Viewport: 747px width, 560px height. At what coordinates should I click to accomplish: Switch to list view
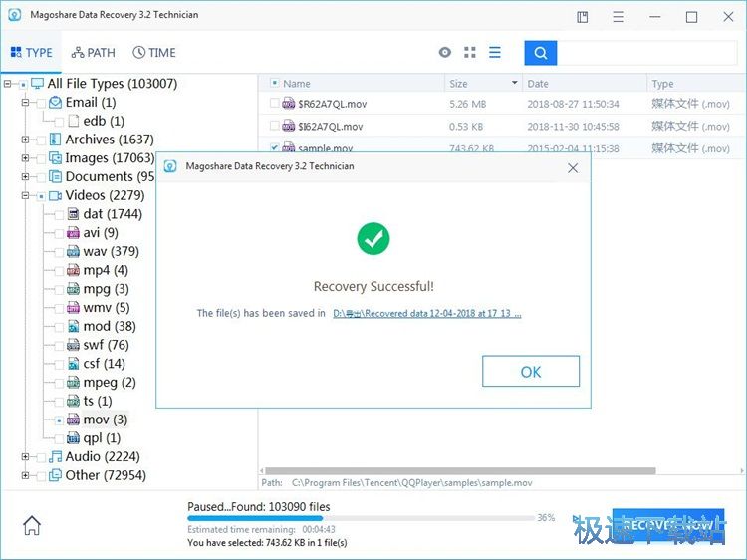click(x=494, y=53)
